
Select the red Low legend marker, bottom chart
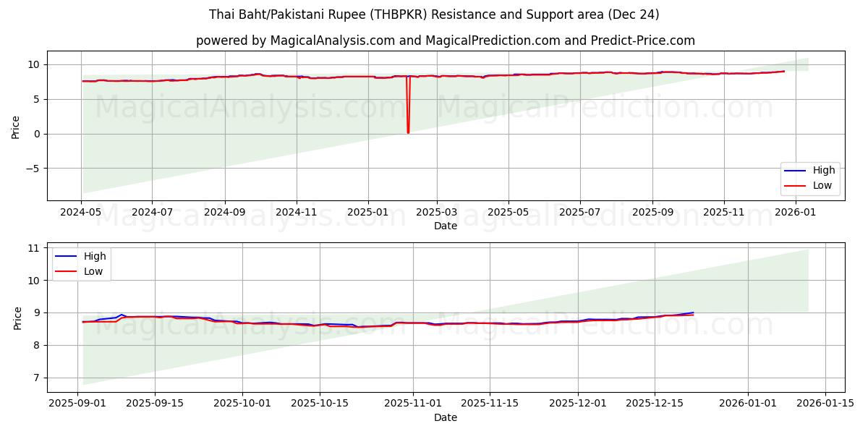(67, 271)
